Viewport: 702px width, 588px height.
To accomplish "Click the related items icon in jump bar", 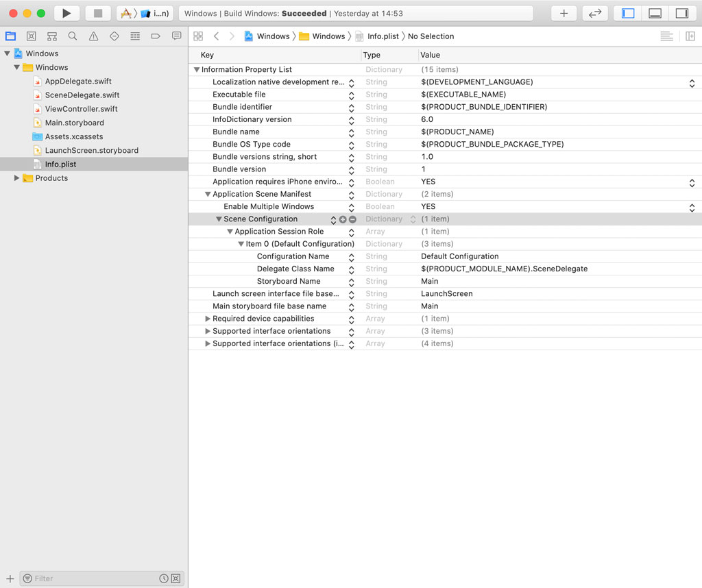I will 198,36.
